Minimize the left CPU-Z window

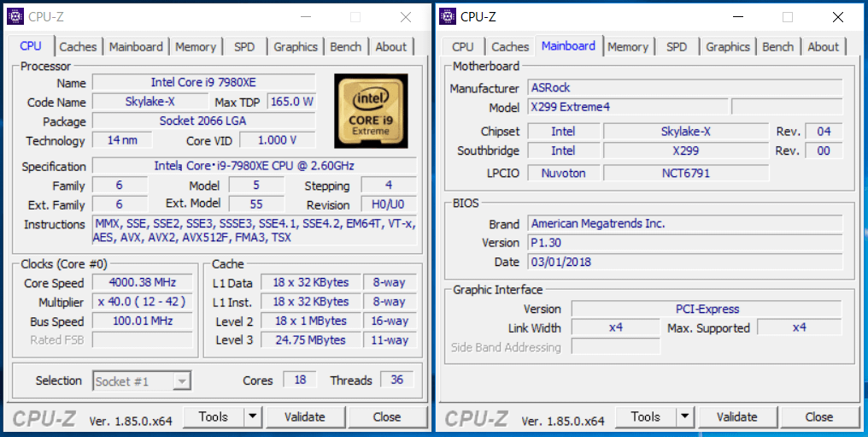coord(306,17)
